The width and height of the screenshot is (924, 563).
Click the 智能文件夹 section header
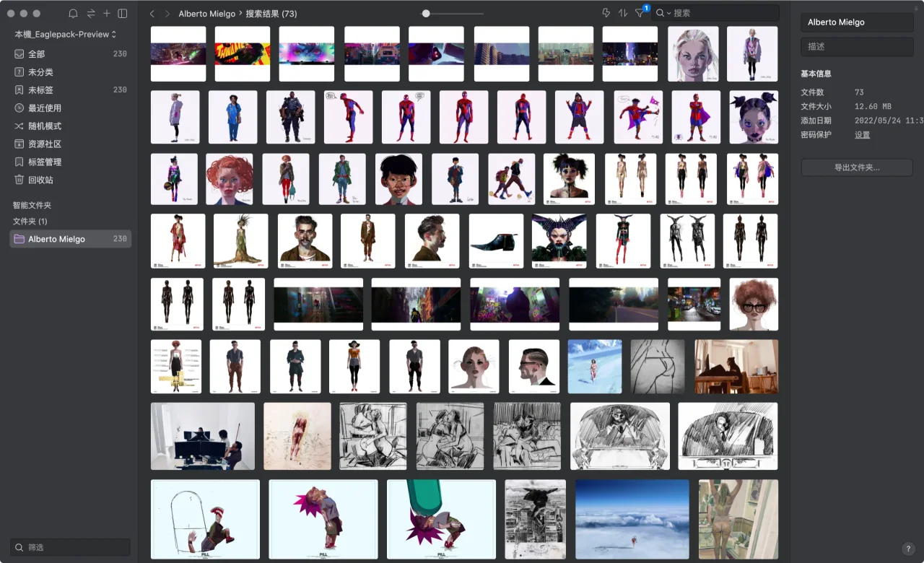[32, 206]
